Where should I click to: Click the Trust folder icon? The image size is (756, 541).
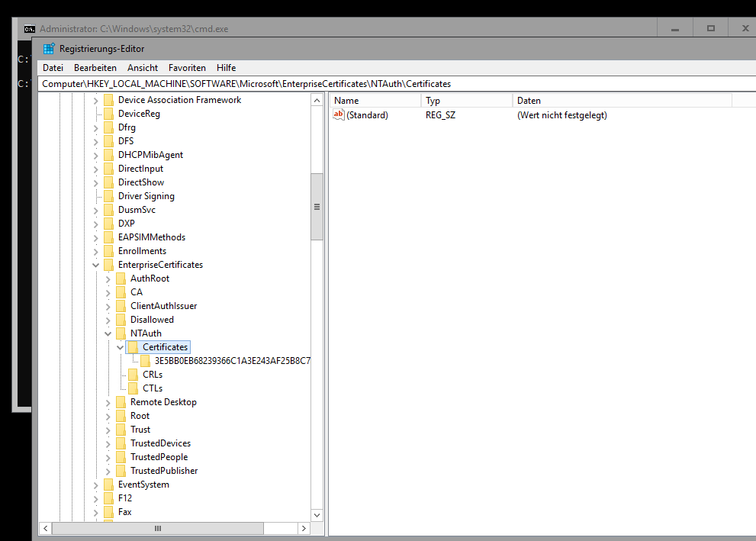click(121, 430)
